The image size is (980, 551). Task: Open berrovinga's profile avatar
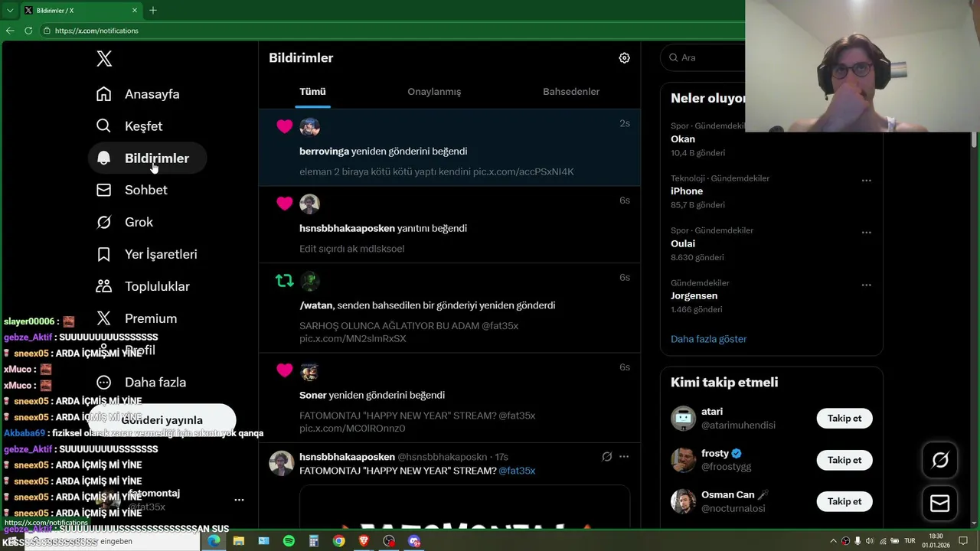click(x=309, y=126)
